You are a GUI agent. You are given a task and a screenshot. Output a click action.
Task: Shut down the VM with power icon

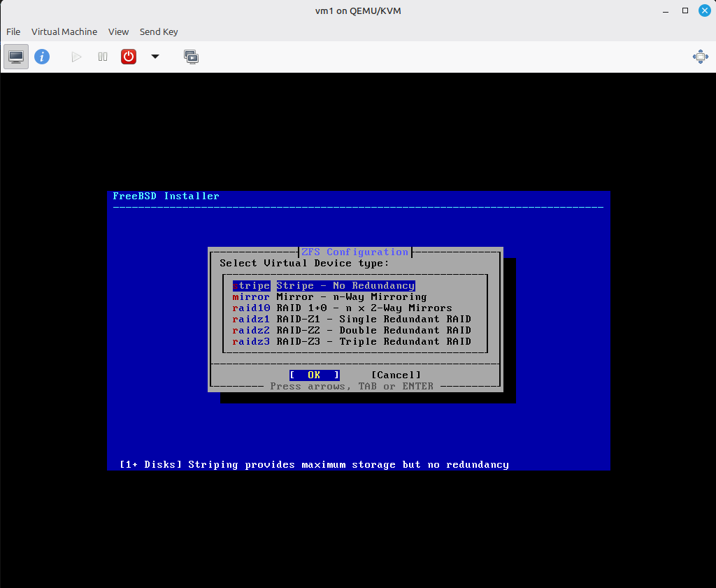[129, 57]
